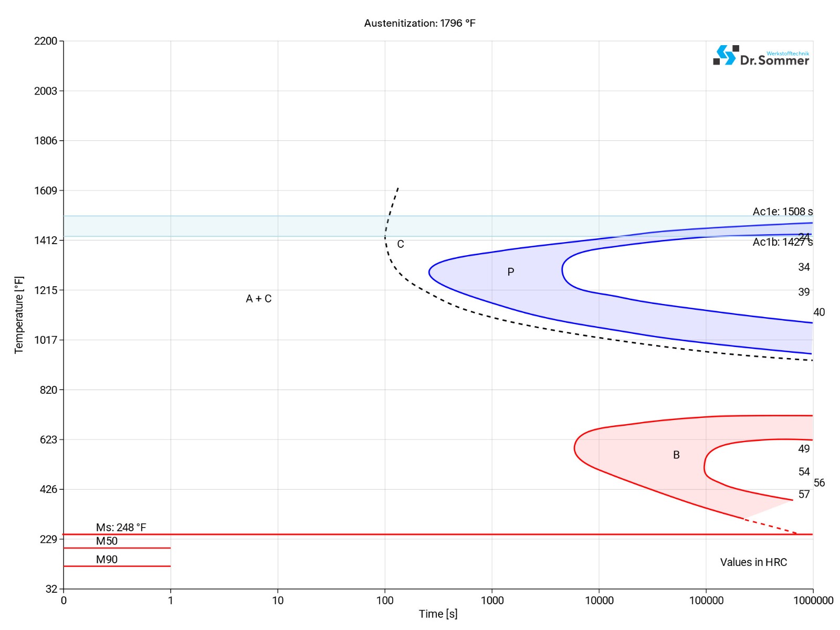Click the 2200 tick on the temperature axis

[x=46, y=41]
